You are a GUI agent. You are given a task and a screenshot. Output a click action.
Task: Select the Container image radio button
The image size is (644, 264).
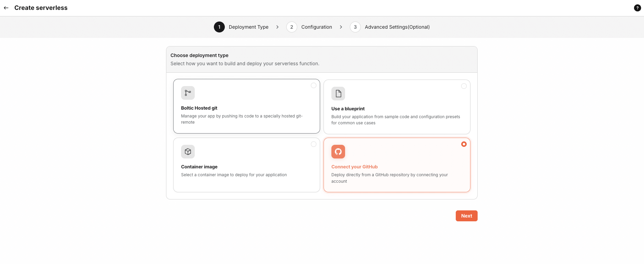click(x=314, y=144)
